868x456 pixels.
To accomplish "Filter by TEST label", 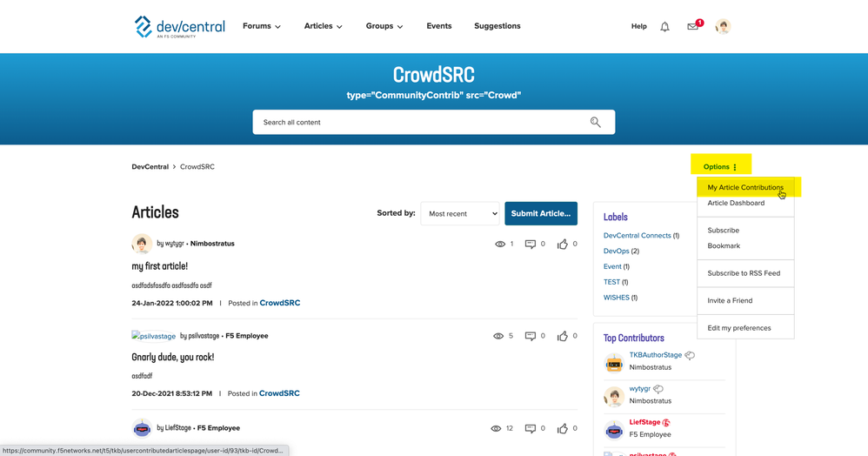I will [x=611, y=282].
